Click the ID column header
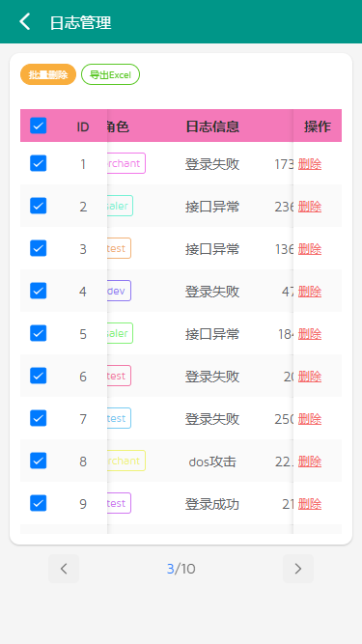 coord(83,126)
